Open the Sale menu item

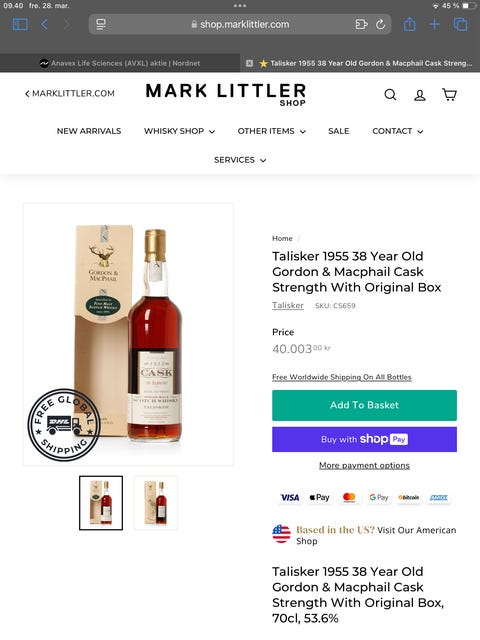[x=338, y=131]
